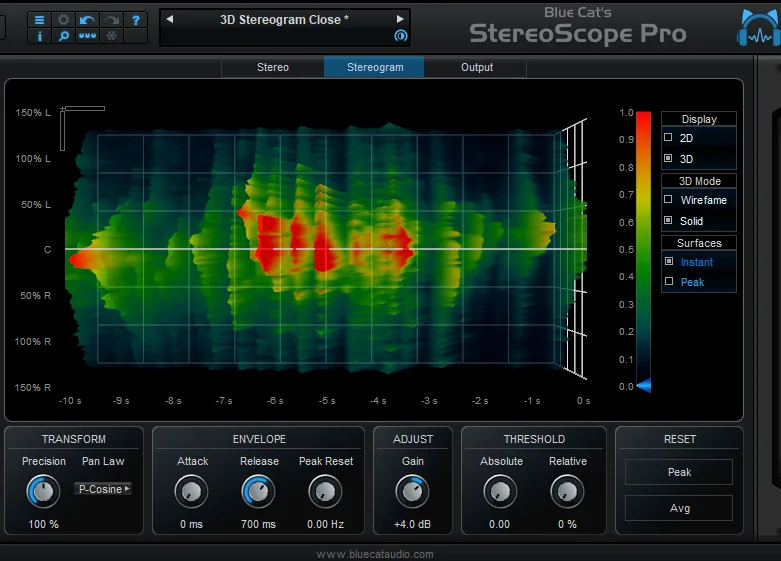Click the Peak reset button
Screen dimensions: 781x561
679,472
